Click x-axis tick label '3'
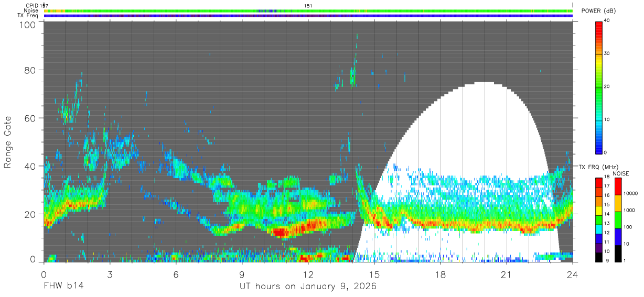Screen dimensions: 644x297 pos(110,274)
